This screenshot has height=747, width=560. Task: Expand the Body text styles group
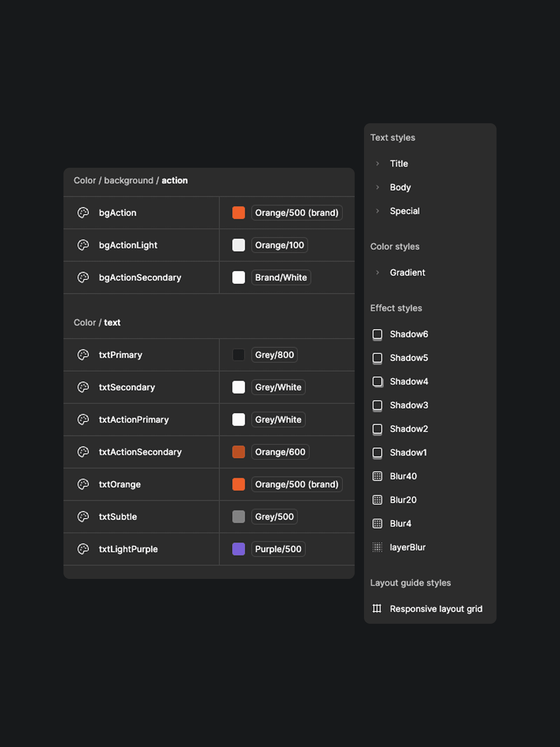coord(377,187)
